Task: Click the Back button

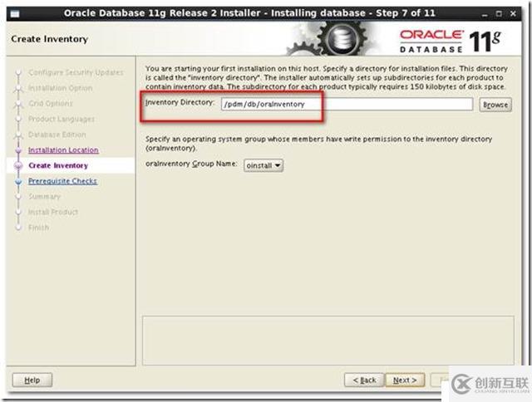Action: [364, 380]
